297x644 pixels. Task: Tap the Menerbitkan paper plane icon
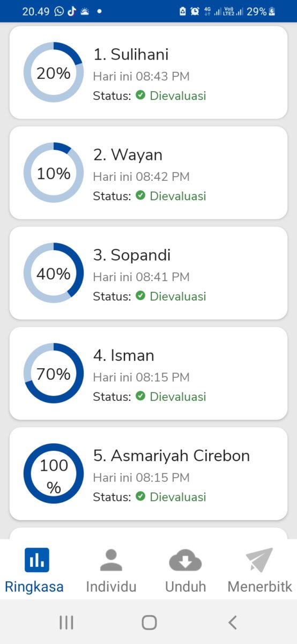coord(259,560)
